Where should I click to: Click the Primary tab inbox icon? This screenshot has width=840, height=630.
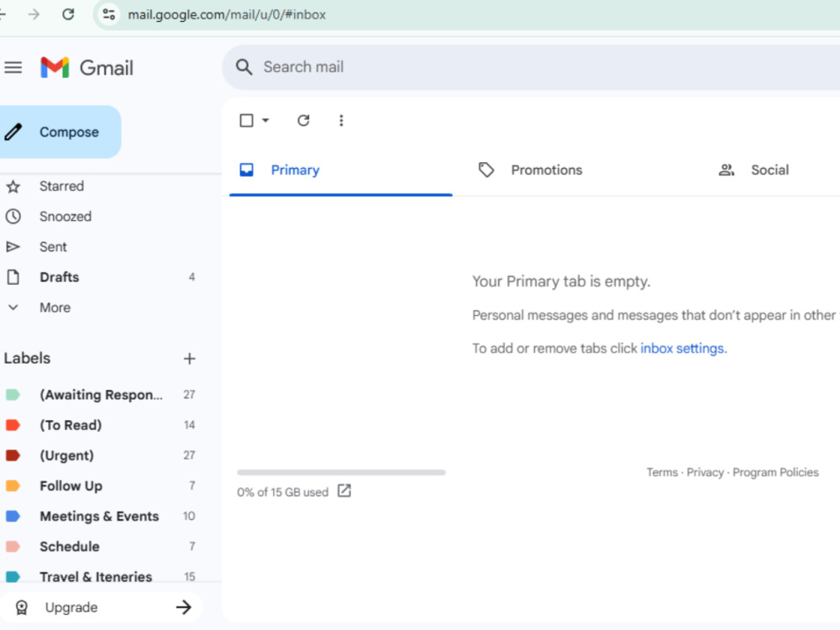tap(246, 171)
